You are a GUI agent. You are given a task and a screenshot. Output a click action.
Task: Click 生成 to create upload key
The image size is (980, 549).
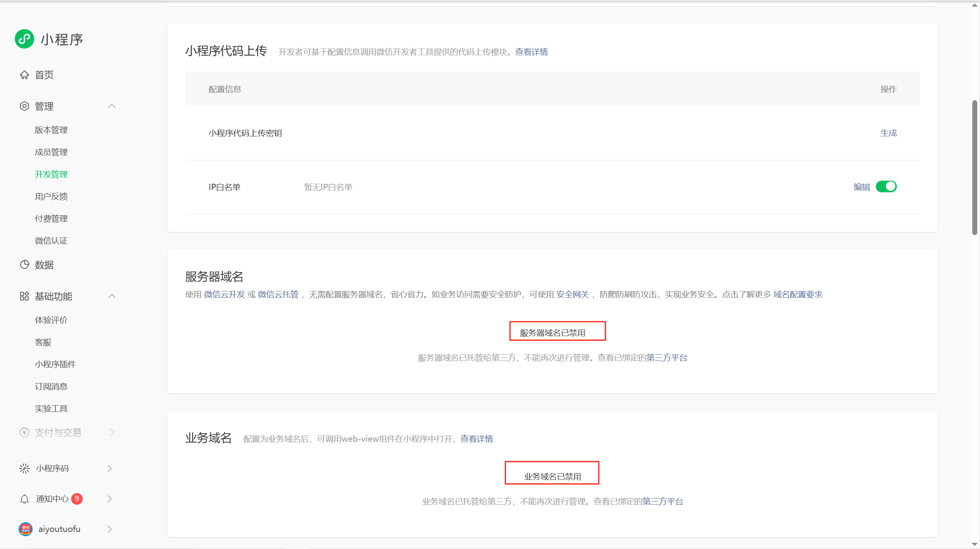click(888, 133)
